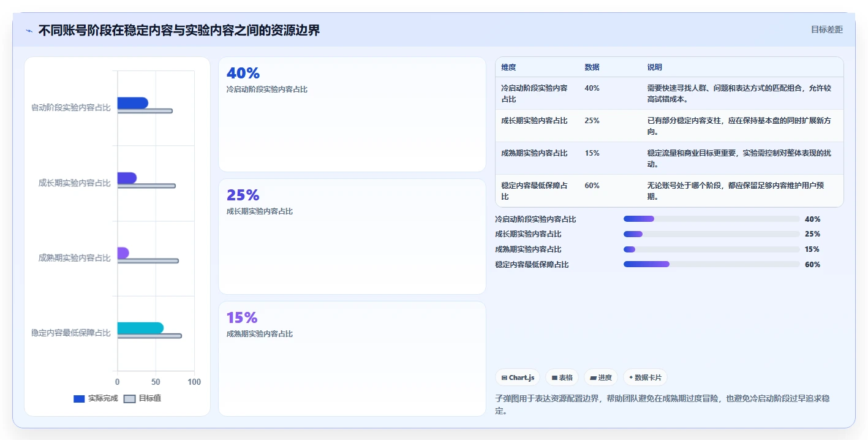Image resolution: width=868 pixels, height=440 pixels.
Task: Click the title 不同账号阶段在稳定内容与实验内容
Action: [x=179, y=30]
